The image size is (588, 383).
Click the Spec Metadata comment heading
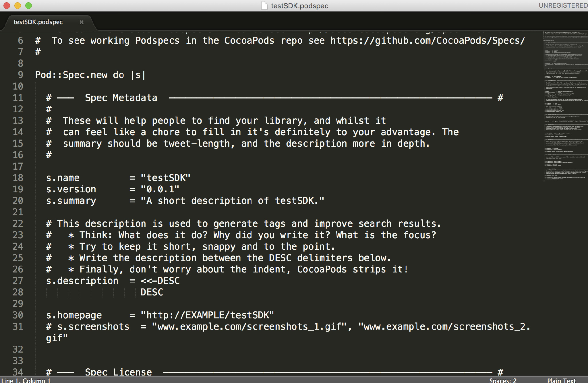(x=121, y=98)
